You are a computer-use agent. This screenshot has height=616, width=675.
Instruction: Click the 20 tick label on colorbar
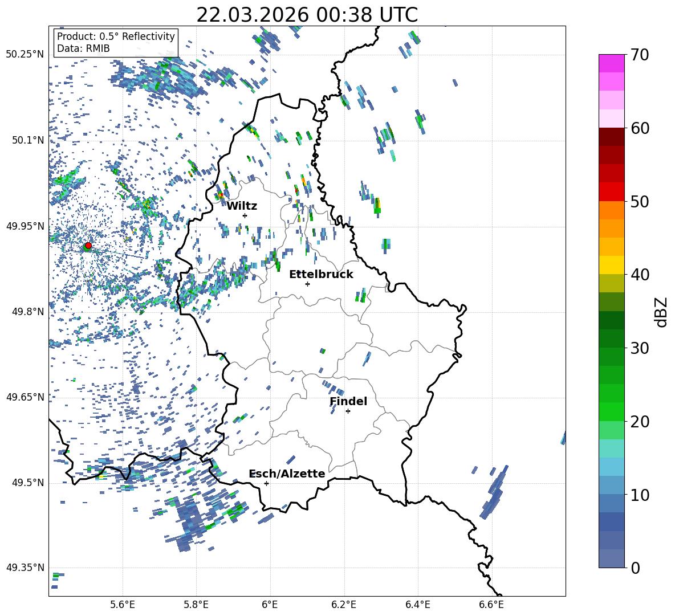[640, 422]
